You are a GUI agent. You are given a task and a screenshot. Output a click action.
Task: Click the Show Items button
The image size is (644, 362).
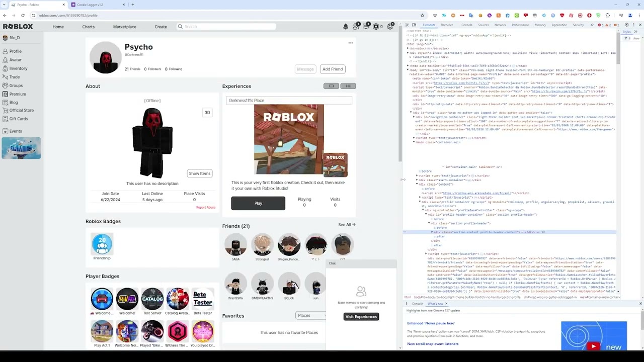click(200, 173)
